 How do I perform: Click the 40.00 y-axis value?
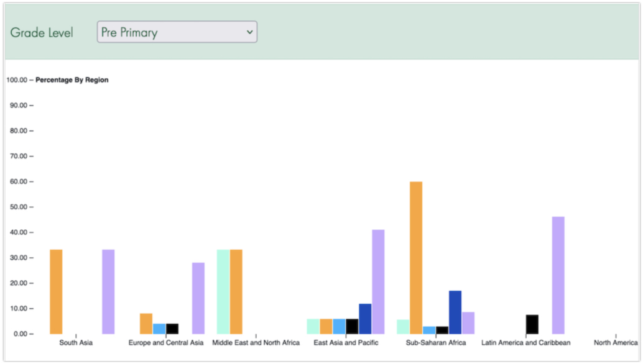click(19, 232)
